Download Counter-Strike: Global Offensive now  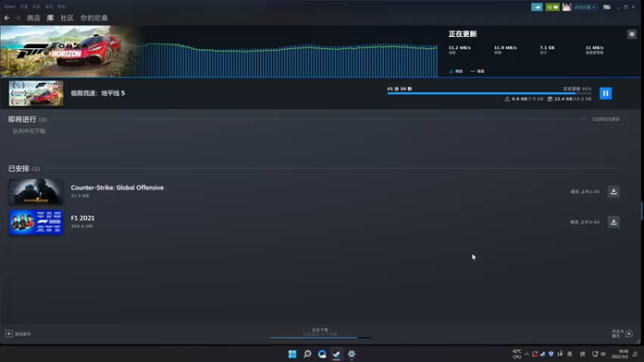613,191
